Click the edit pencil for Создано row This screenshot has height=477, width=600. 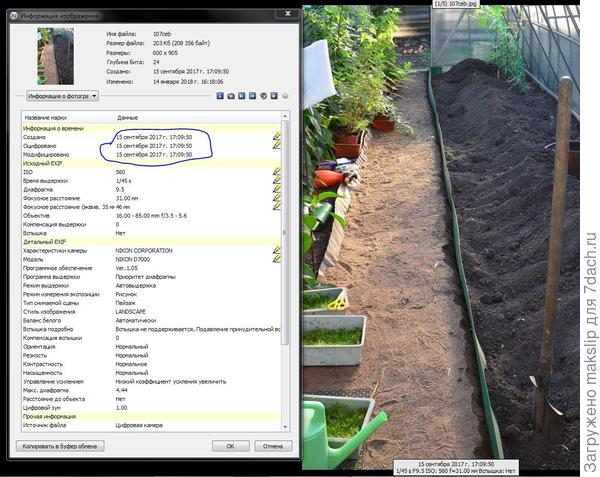pyautogui.click(x=276, y=136)
